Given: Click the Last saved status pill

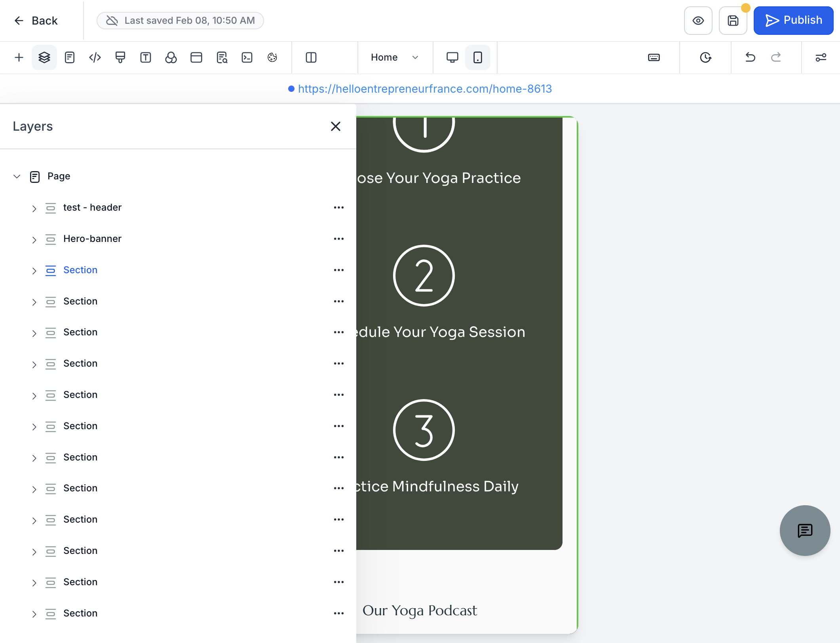Looking at the screenshot, I should coord(180,21).
